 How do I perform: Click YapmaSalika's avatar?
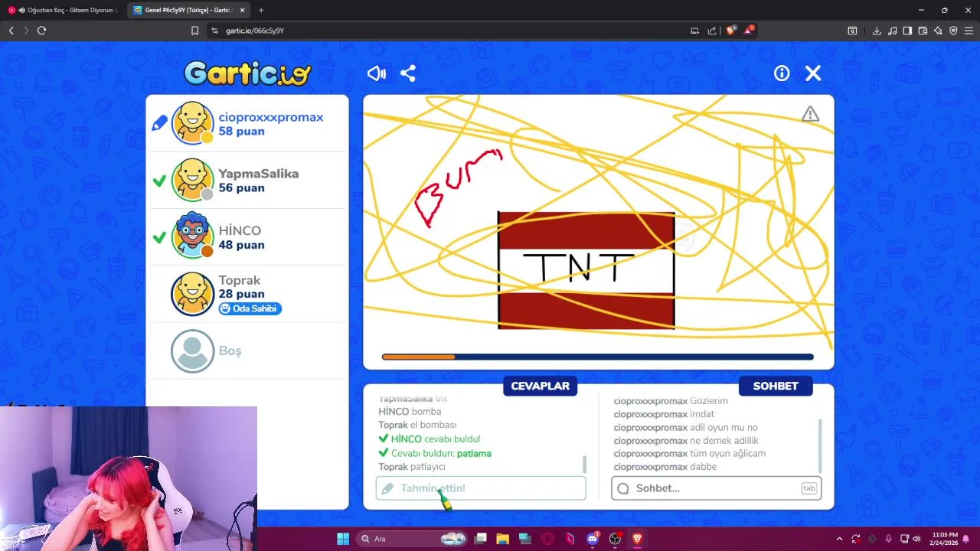point(192,180)
